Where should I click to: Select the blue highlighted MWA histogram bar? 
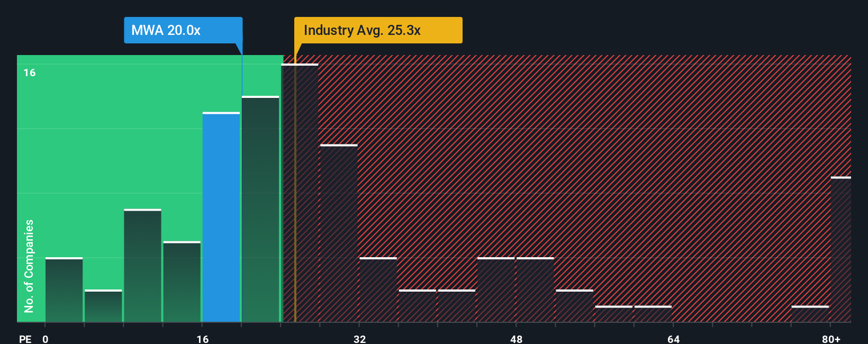221,217
